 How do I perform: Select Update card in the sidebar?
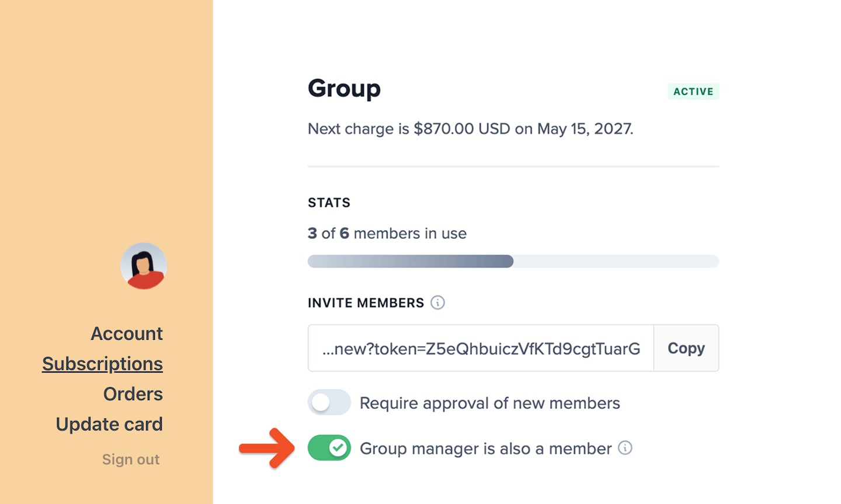[109, 425]
